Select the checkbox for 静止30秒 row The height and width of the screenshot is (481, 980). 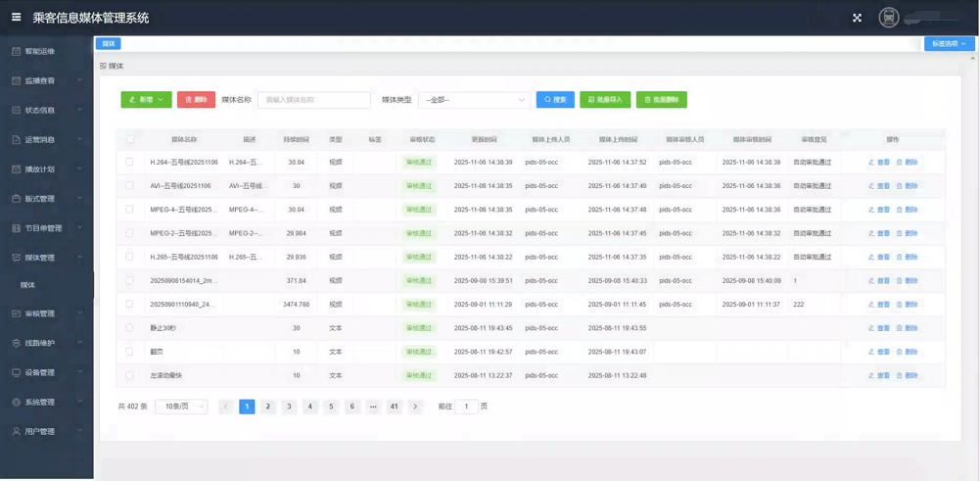[x=129, y=328]
